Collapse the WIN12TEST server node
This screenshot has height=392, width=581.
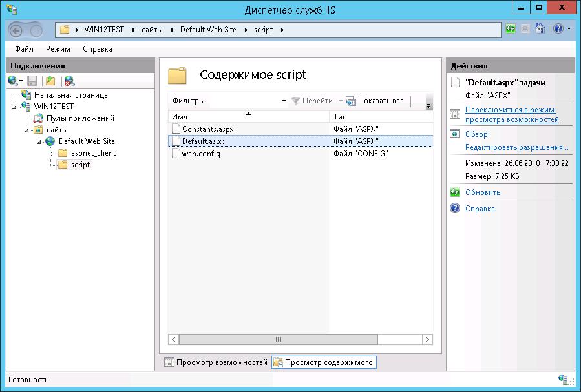14,107
